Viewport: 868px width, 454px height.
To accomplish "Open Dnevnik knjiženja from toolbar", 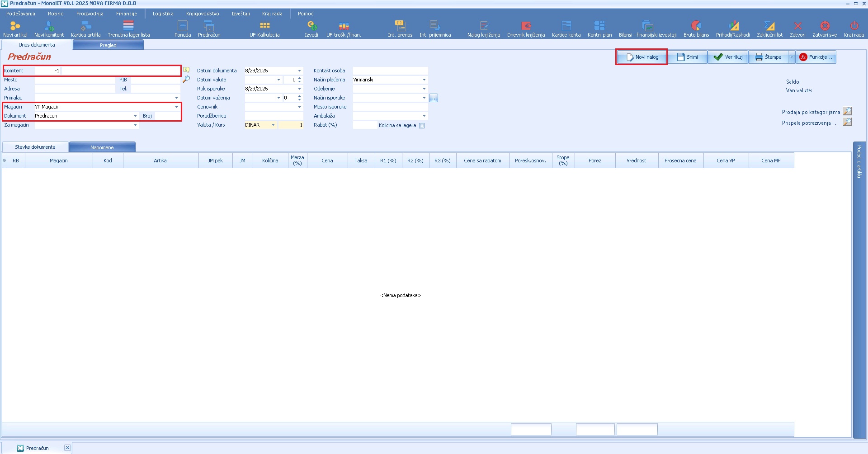I will 526,28.
